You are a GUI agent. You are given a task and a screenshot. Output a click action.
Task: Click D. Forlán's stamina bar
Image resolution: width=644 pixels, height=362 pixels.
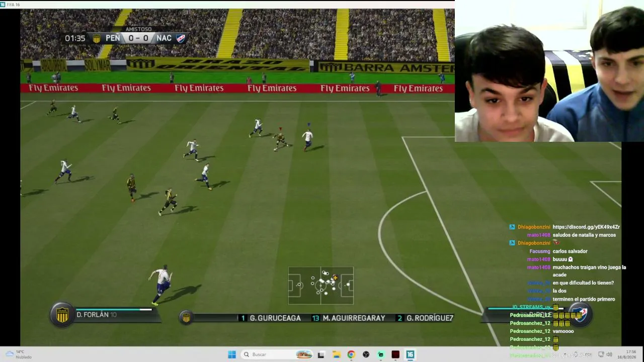[114, 309]
